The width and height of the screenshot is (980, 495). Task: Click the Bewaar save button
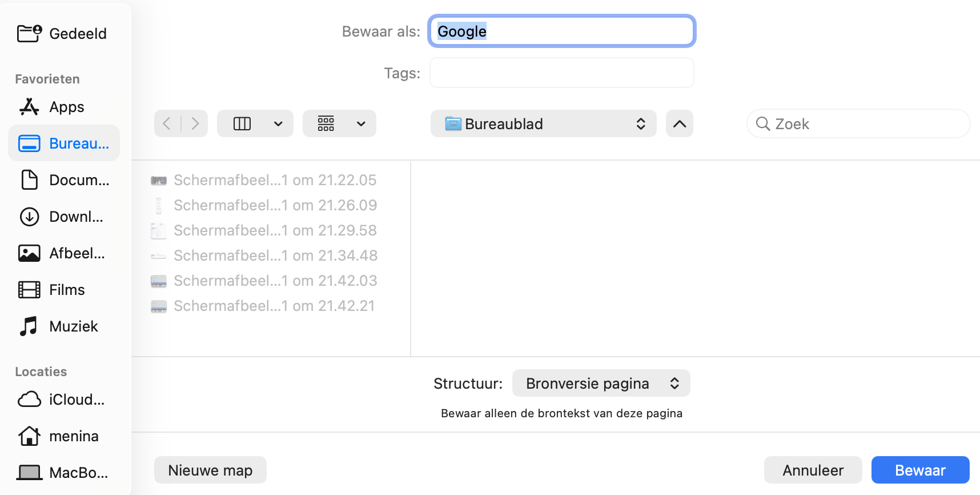click(x=919, y=470)
